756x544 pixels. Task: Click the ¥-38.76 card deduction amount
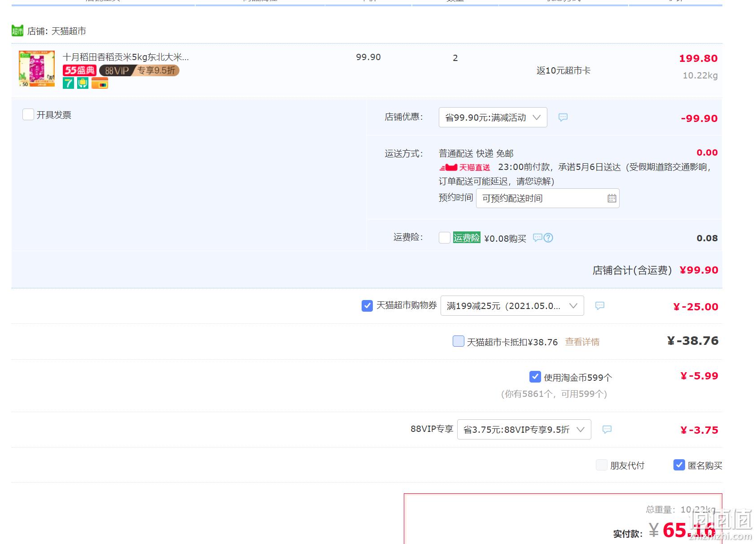[x=693, y=341]
